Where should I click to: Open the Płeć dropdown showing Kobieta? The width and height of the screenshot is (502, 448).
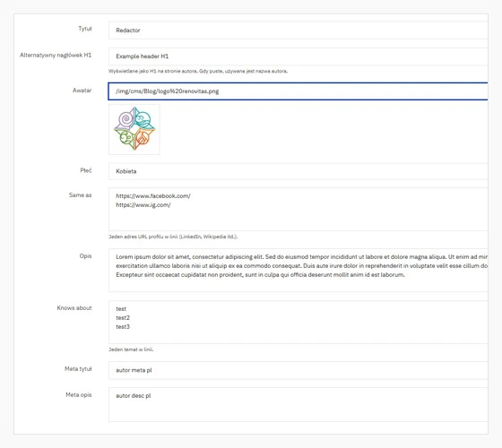(298, 171)
